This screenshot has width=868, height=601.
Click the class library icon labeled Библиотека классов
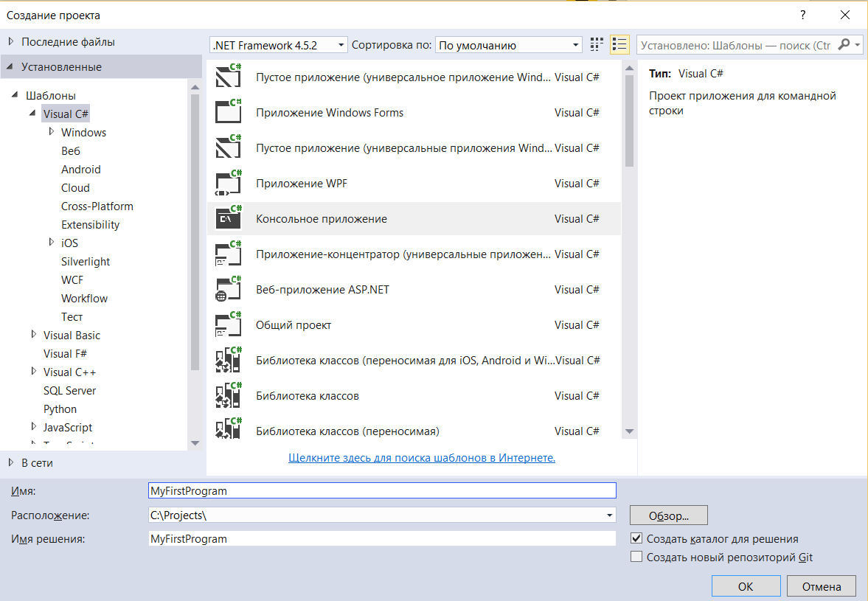pyautogui.click(x=228, y=396)
